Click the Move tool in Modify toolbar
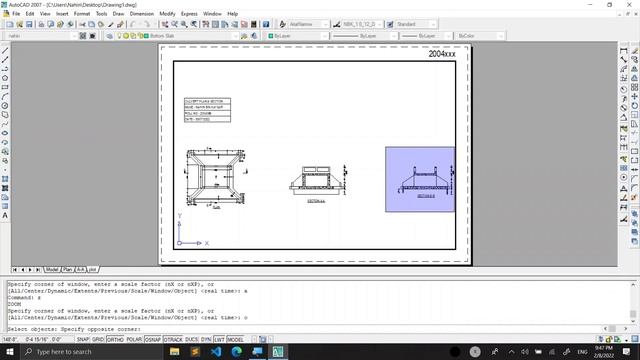 pyautogui.click(x=634, y=96)
